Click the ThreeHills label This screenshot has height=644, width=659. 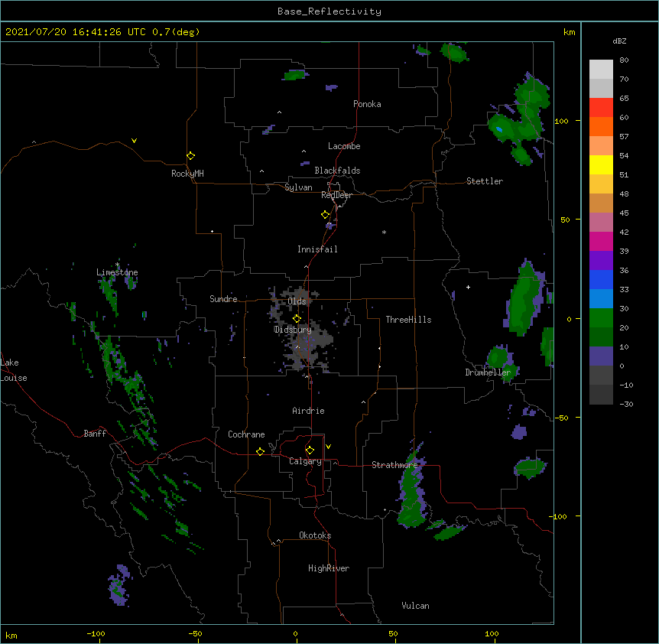[408, 320]
